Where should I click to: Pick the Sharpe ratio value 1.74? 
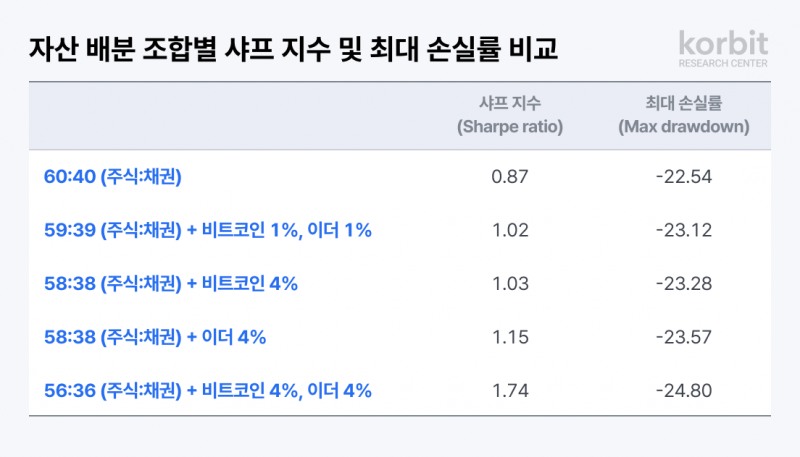coord(510,390)
